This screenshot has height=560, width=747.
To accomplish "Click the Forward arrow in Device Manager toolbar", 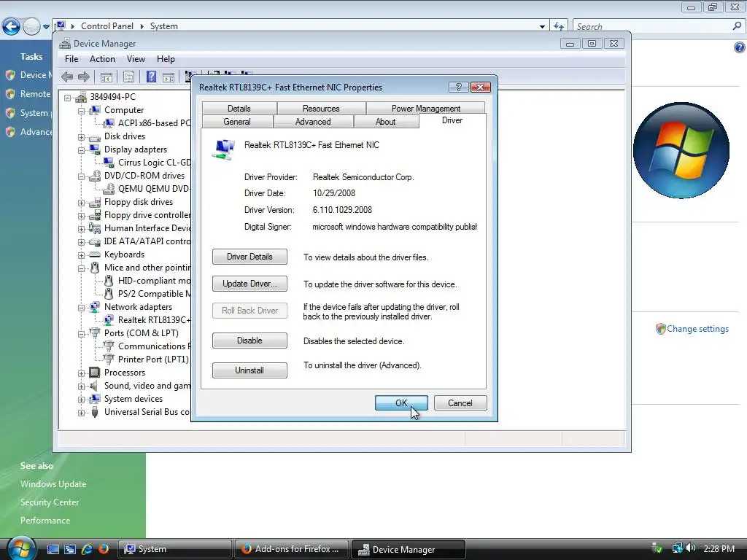I will [84, 77].
